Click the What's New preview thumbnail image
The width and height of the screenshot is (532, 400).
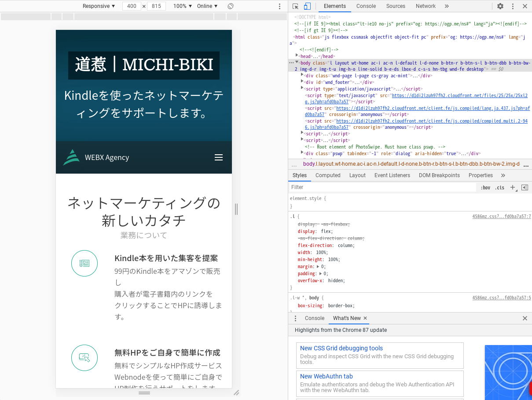pyautogui.click(x=508, y=373)
